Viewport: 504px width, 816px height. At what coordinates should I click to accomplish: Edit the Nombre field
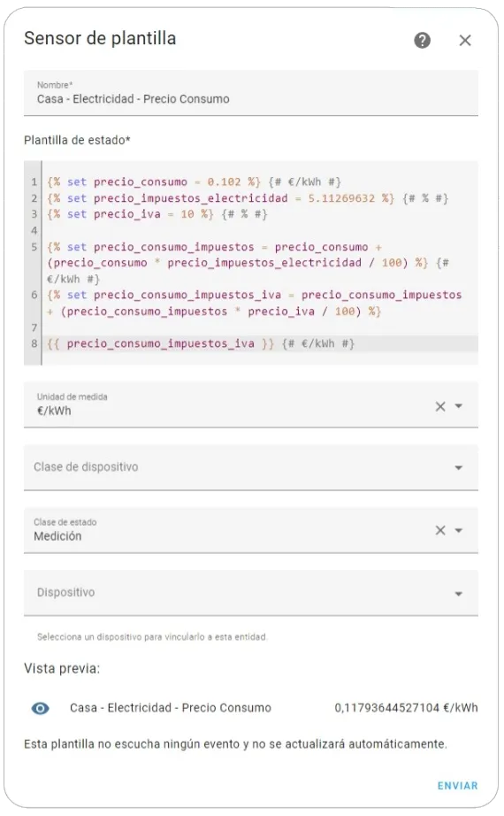251,93
